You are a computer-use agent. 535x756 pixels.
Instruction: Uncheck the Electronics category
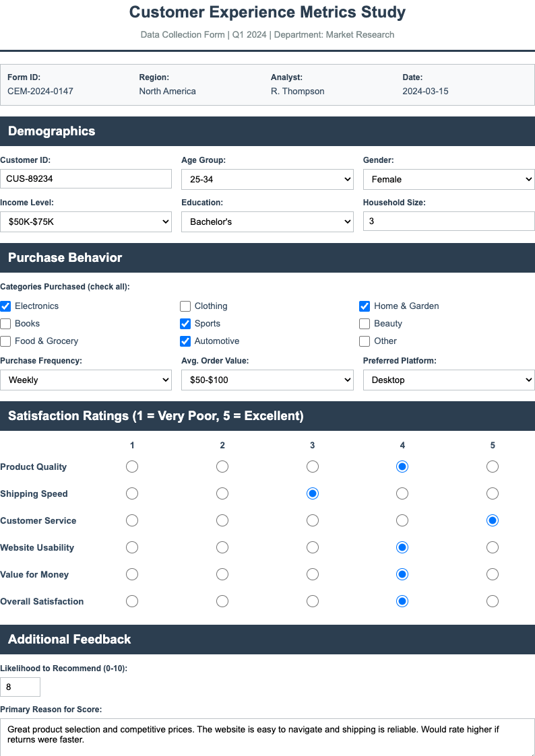coord(5,306)
